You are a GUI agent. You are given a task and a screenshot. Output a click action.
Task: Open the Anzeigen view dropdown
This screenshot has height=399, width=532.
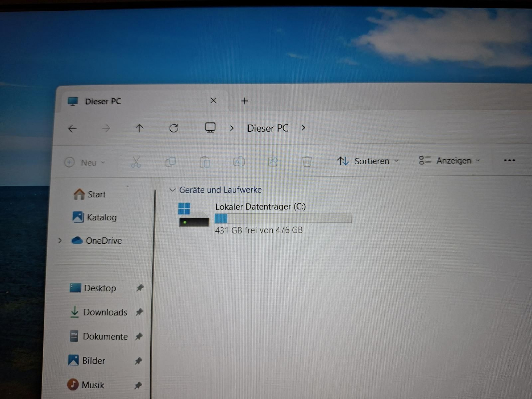[449, 160]
